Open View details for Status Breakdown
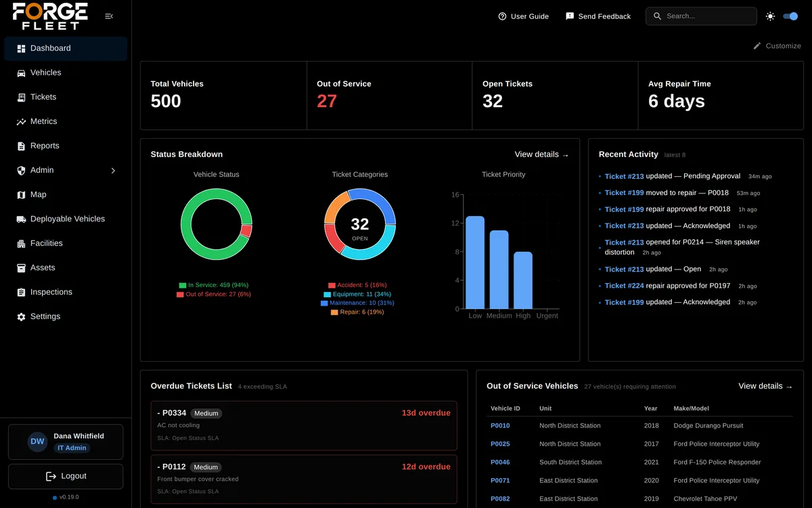 [x=541, y=154]
